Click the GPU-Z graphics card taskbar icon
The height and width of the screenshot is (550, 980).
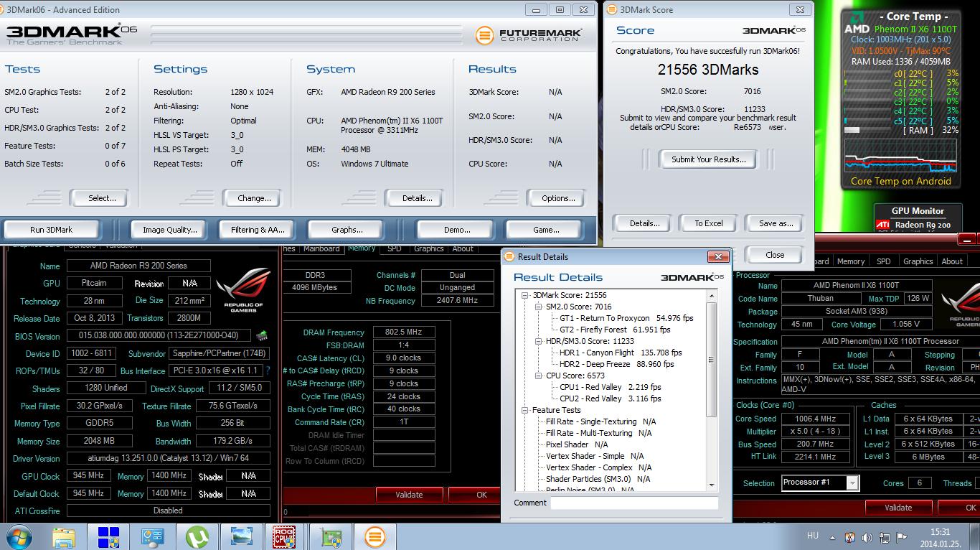coord(331,537)
